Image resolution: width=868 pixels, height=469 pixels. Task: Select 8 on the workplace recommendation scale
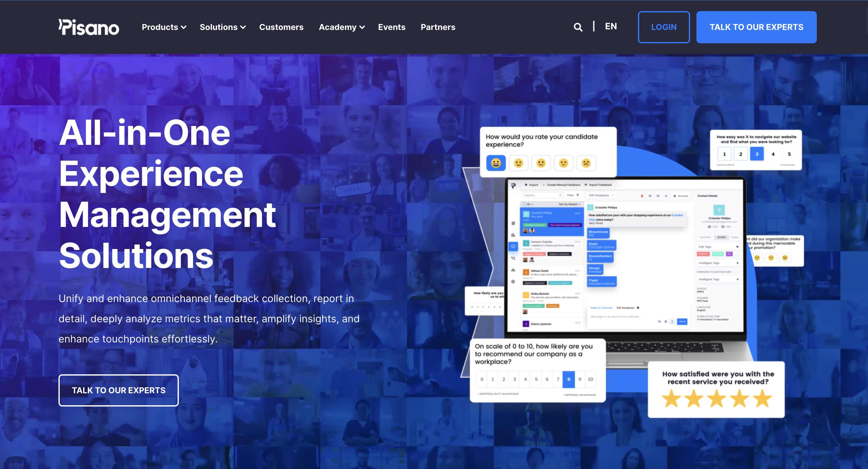(568, 379)
